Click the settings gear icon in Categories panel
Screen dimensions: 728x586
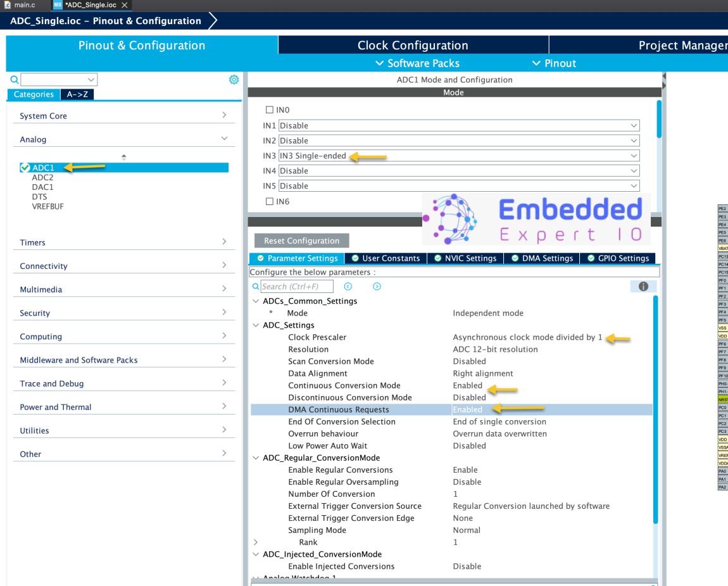tap(234, 80)
